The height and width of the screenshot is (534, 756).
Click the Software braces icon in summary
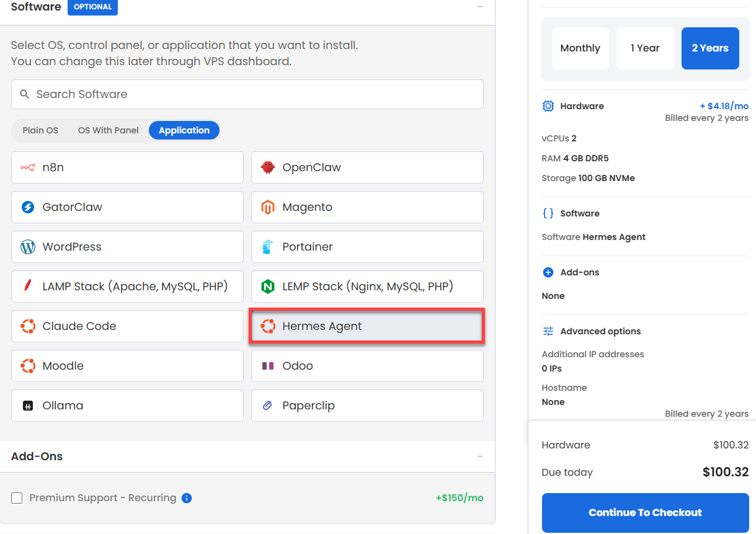[x=548, y=213]
